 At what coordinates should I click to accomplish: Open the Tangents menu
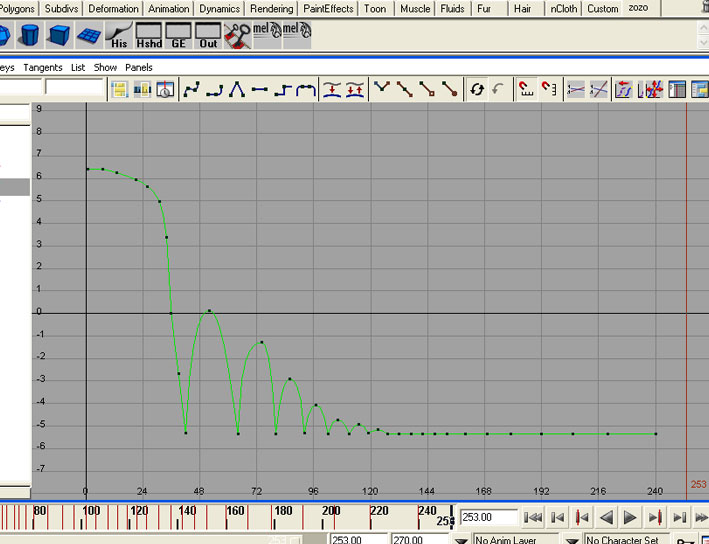[x=43, y=68]
